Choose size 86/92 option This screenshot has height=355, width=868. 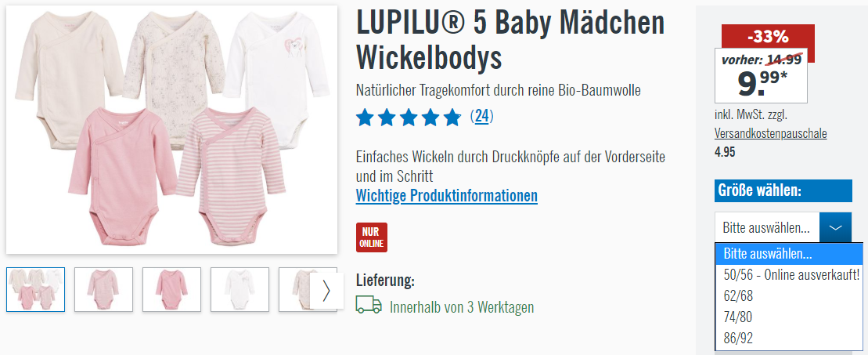(789, 338)
